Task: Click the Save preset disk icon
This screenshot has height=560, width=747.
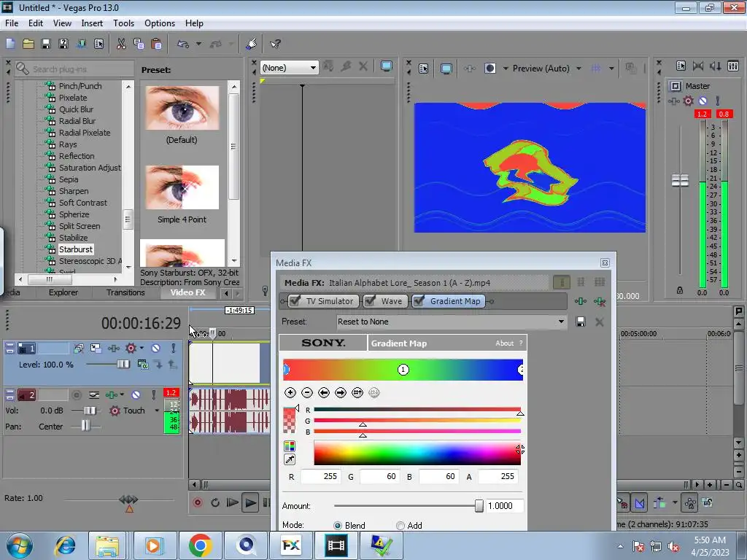Action: (x=581, y=322)
